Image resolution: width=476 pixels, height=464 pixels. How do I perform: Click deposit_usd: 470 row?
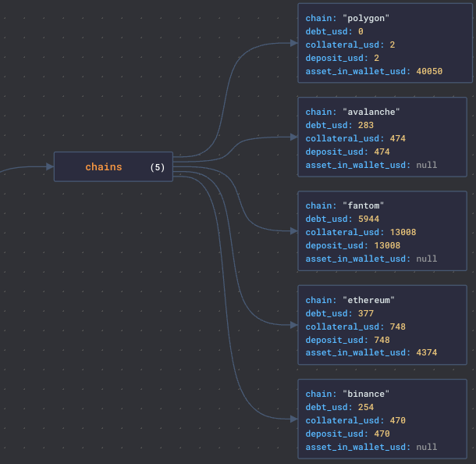coord(347,434)
